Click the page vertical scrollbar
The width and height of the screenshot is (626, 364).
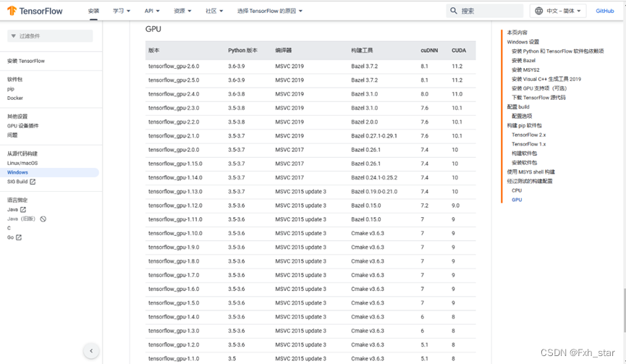tap(625, 310)
